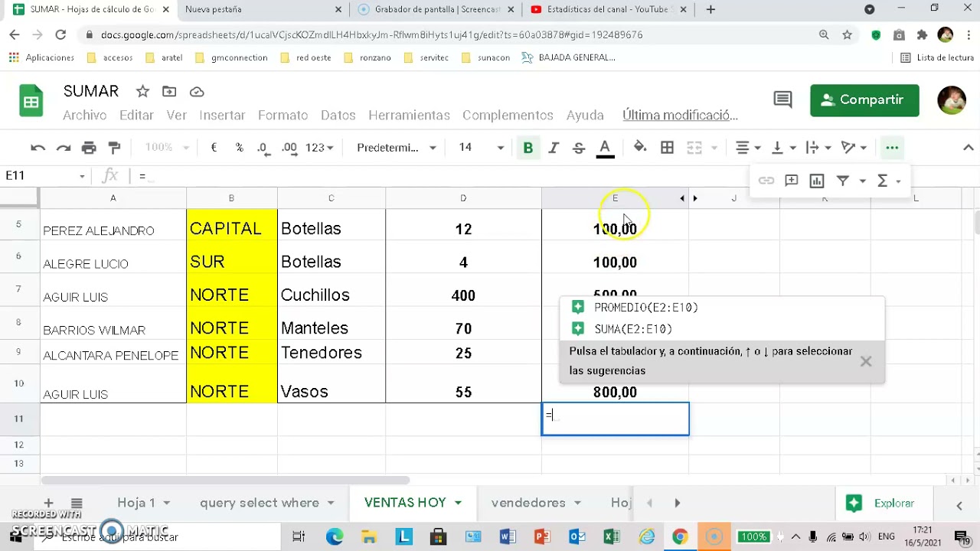This screenshot has height=551, width=980.
Task: Click the Redo arrow in toolbar
Action: pos(64,148)
